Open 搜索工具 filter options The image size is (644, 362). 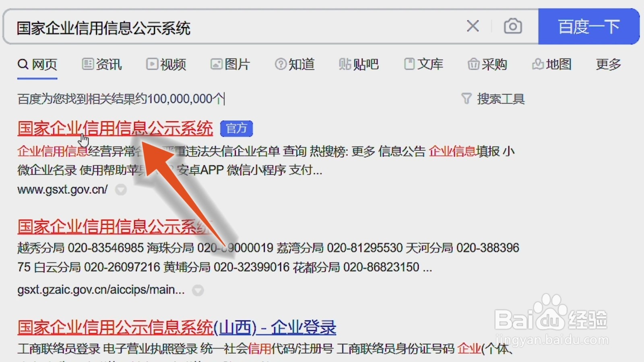coord(493,99)
